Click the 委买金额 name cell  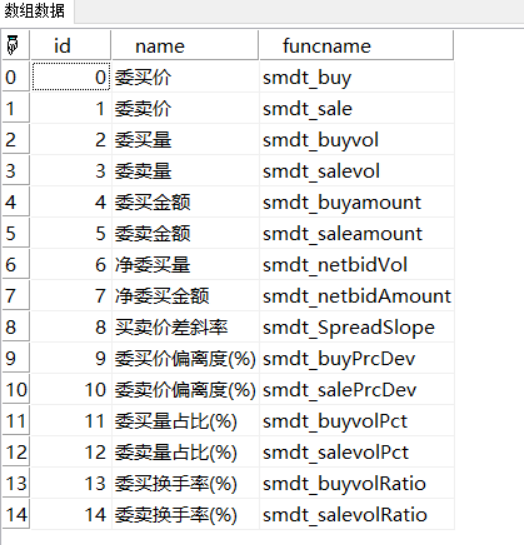186,202
